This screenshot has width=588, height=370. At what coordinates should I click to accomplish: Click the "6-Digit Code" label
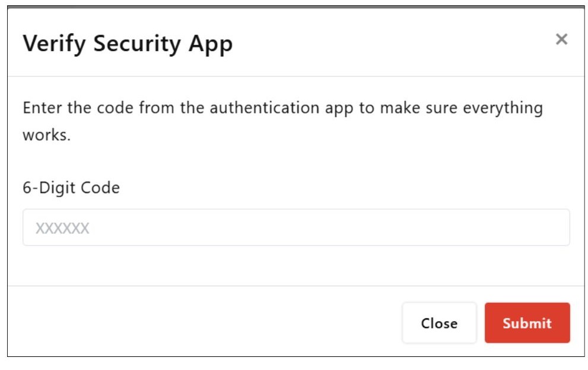(x=71, y=188)
